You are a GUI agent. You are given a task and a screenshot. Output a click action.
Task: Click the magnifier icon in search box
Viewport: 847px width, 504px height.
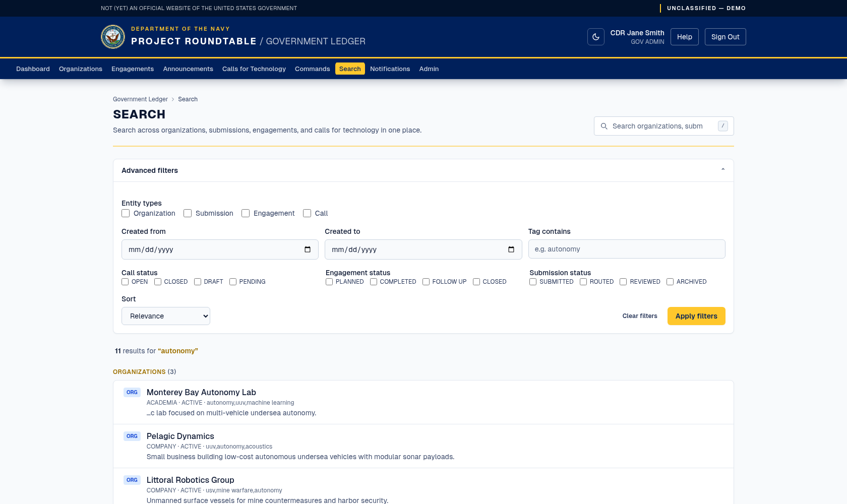[604, 126]
